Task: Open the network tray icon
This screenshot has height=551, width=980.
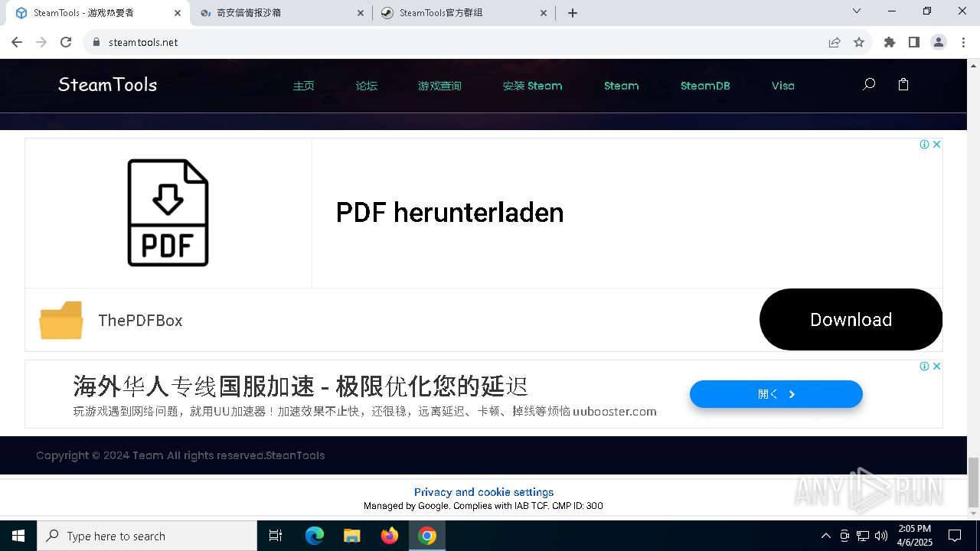Action: click(x=863, y=536)
